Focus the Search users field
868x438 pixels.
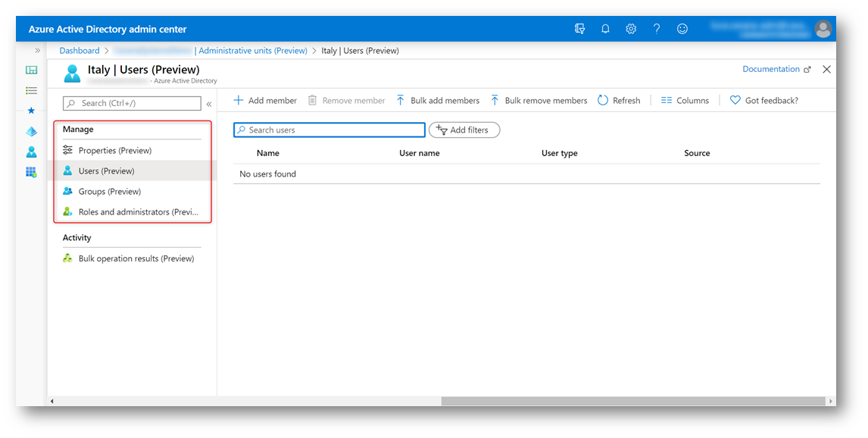click(x=329, y=130)
